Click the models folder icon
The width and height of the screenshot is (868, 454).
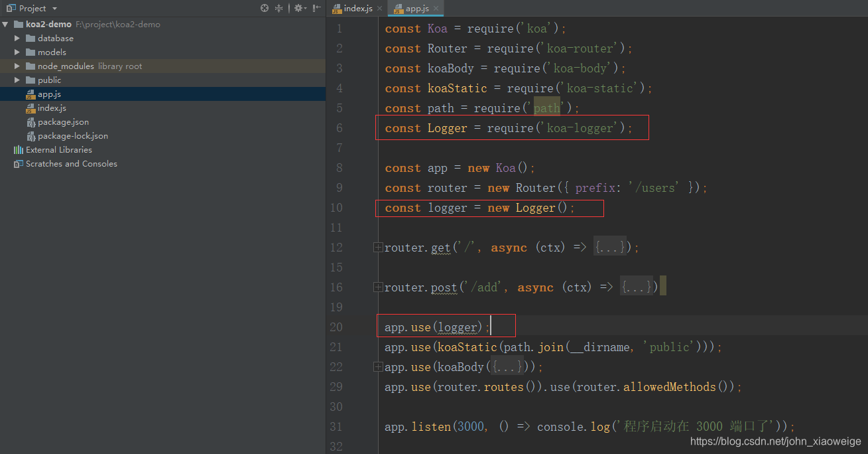(31, 52)
